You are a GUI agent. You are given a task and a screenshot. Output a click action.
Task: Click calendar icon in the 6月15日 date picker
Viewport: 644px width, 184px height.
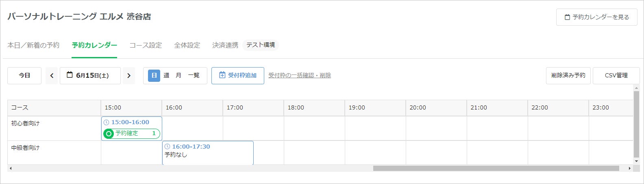click(70, 75)
